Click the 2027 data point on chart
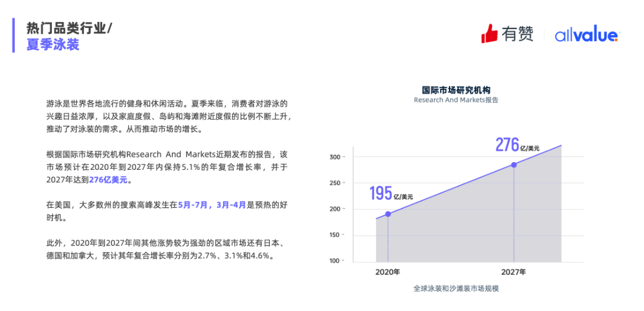The width and height of the screenshot is (644, 311). [513, 164]
